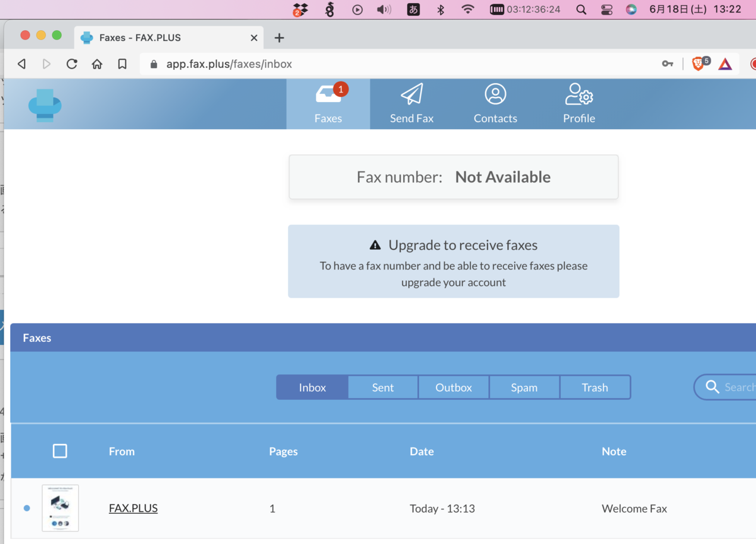The image size is (756, 544).
Task: Open the Profile settings page
Action: pyautogui.click(x=579, y=104)
